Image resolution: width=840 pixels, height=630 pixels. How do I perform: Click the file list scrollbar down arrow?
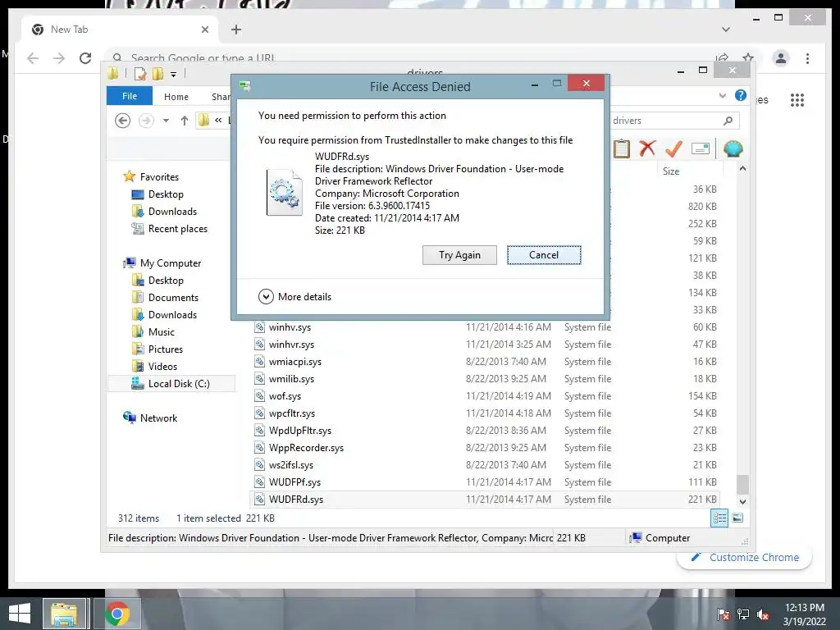pos(742,502)
